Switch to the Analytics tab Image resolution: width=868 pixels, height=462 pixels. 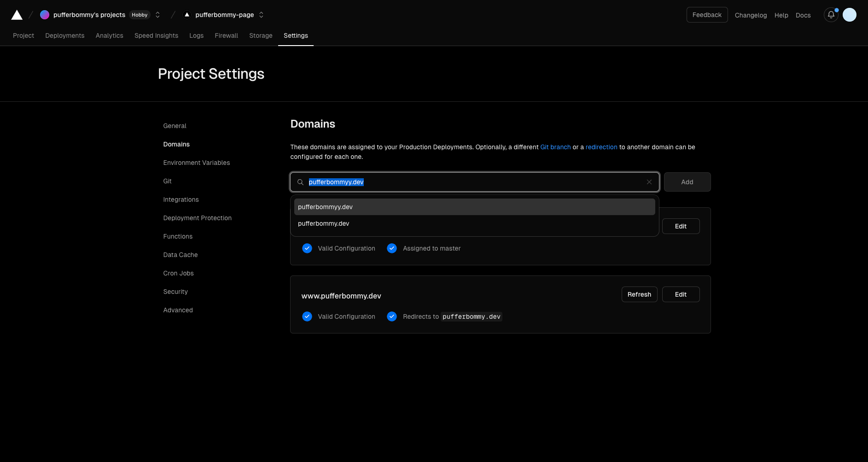(110, 35)
